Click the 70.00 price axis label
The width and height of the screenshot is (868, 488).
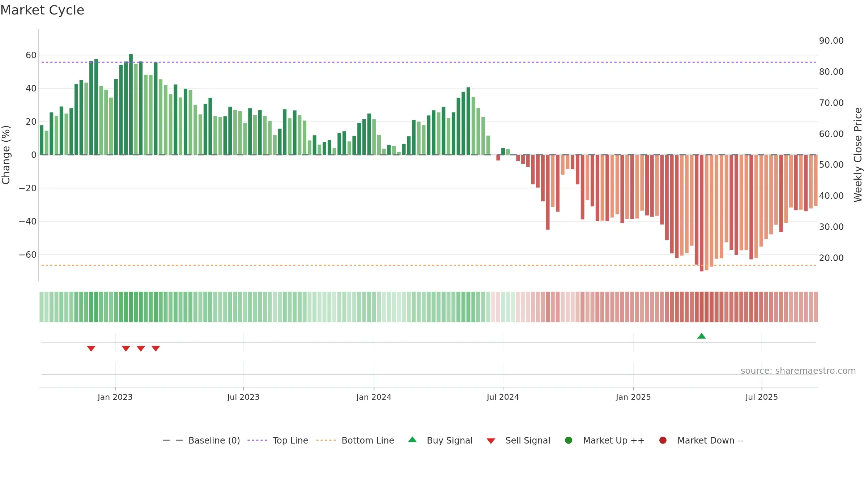point(831,103)
